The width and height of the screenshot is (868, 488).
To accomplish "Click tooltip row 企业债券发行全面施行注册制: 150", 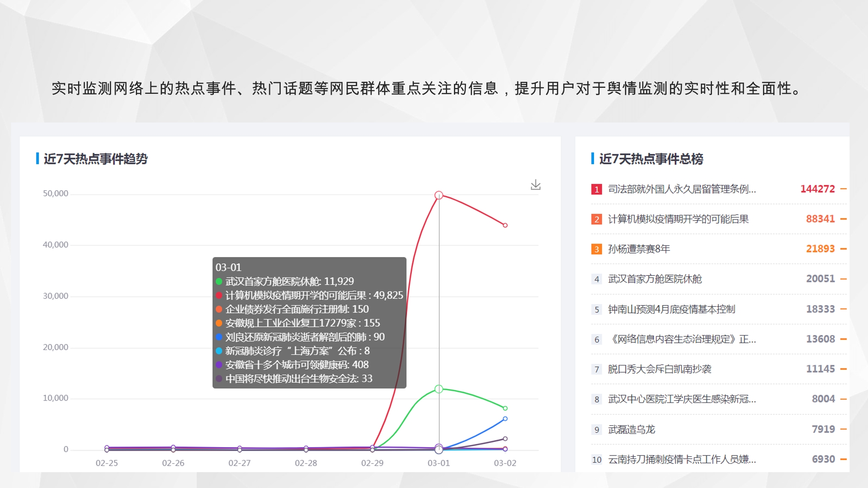I will [292, 309].
